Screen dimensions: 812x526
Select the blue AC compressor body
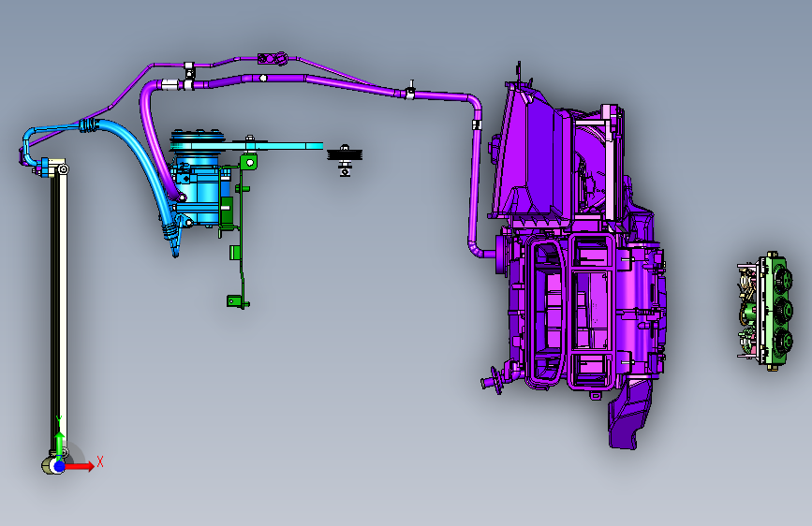coord(199,189)
